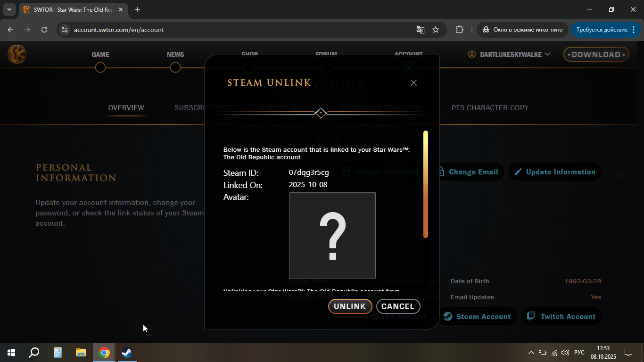This screenshot has width=644, height=362.
Task: Open the Steam Account button
Action: click(478, 317)
